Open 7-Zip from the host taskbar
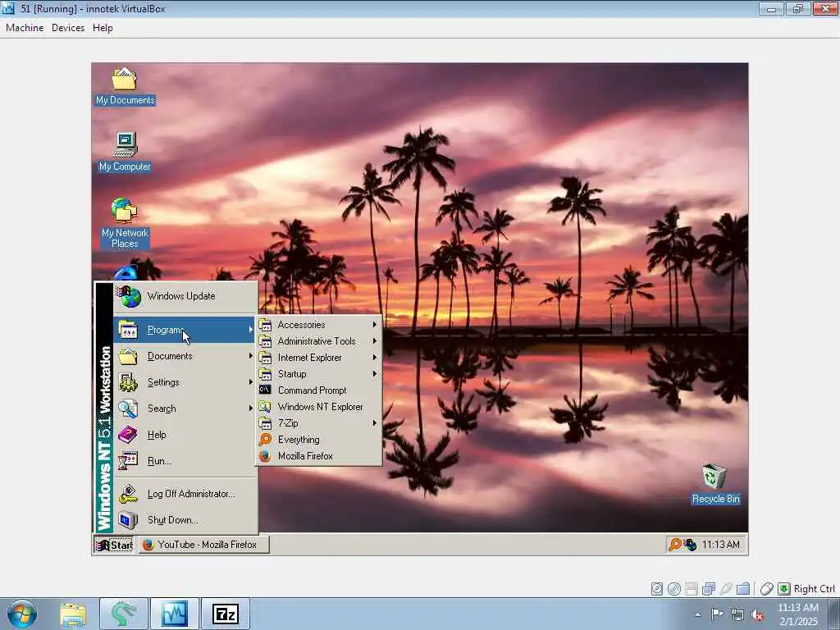 [x=225, y=614]
